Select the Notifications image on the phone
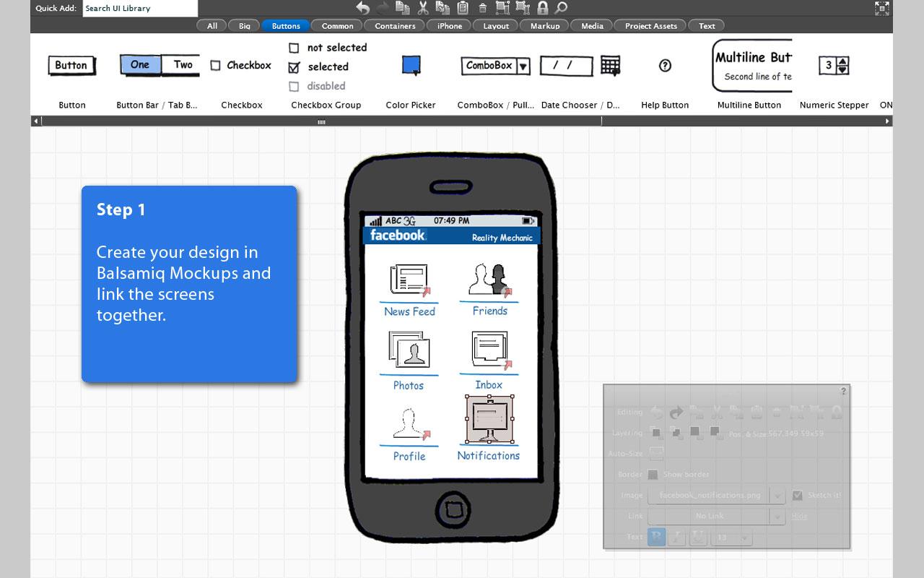Screen dimensions: 924x578 pos(490,419)
